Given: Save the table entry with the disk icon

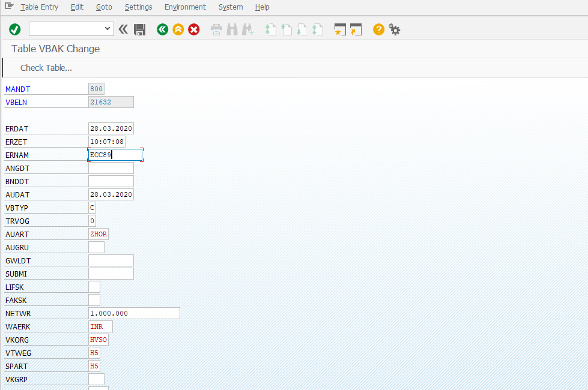Looking at the screenshot, I should click(140, 29).
